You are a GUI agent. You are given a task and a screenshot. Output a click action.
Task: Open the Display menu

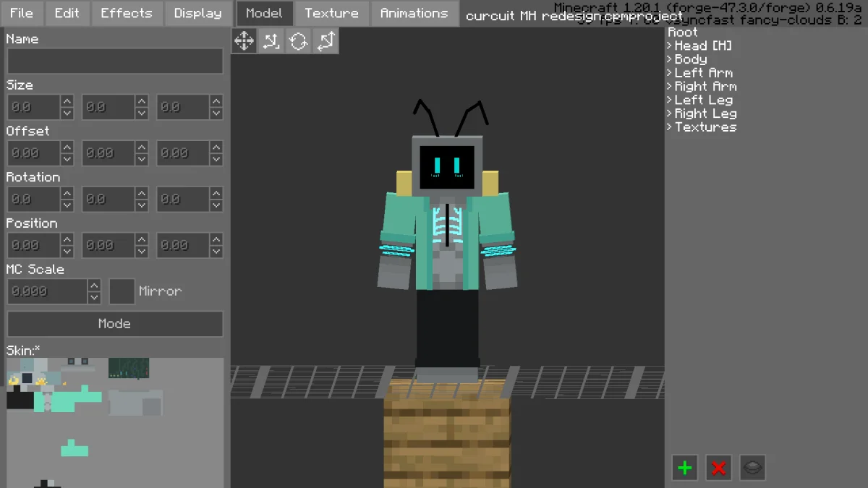click(x=198, y=13)
